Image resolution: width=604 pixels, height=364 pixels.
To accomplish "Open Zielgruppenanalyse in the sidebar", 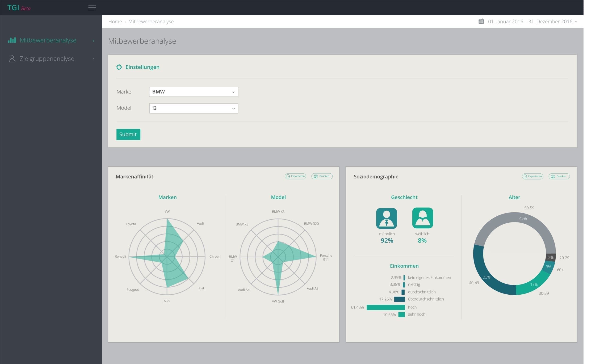I will (47, 59).
